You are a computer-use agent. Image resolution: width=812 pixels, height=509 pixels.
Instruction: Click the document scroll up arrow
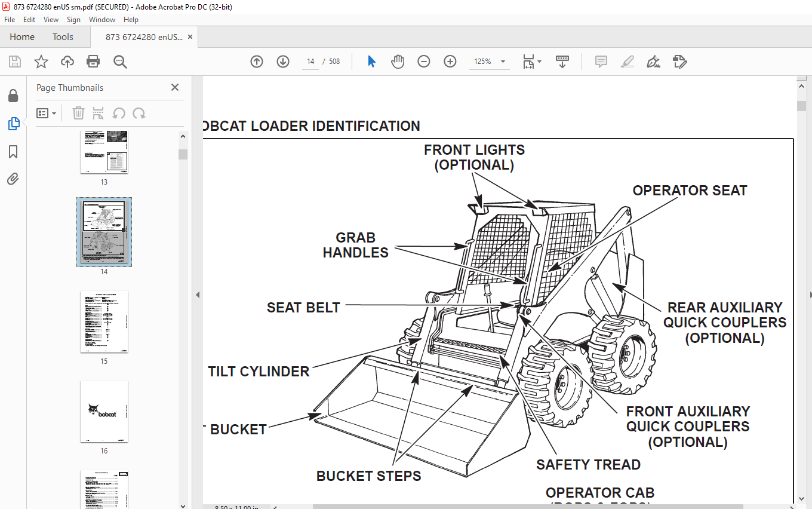tap(801, 85)
